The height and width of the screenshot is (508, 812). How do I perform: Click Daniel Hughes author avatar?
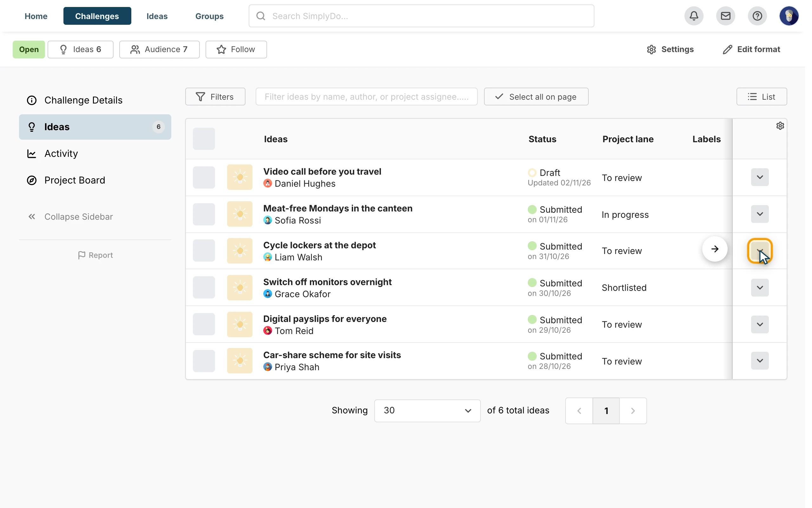point(267,184)
